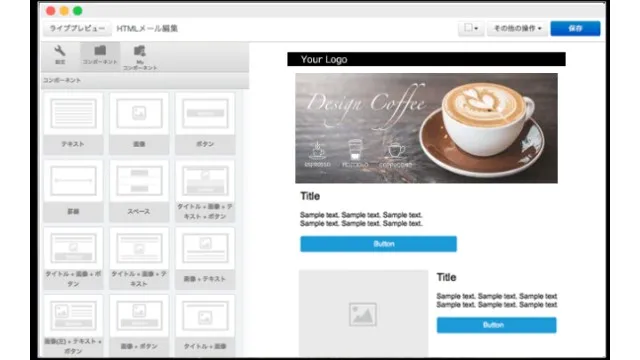Click the wide blue Button below first paragraph
640x360 pixels.
click(378, 244)
